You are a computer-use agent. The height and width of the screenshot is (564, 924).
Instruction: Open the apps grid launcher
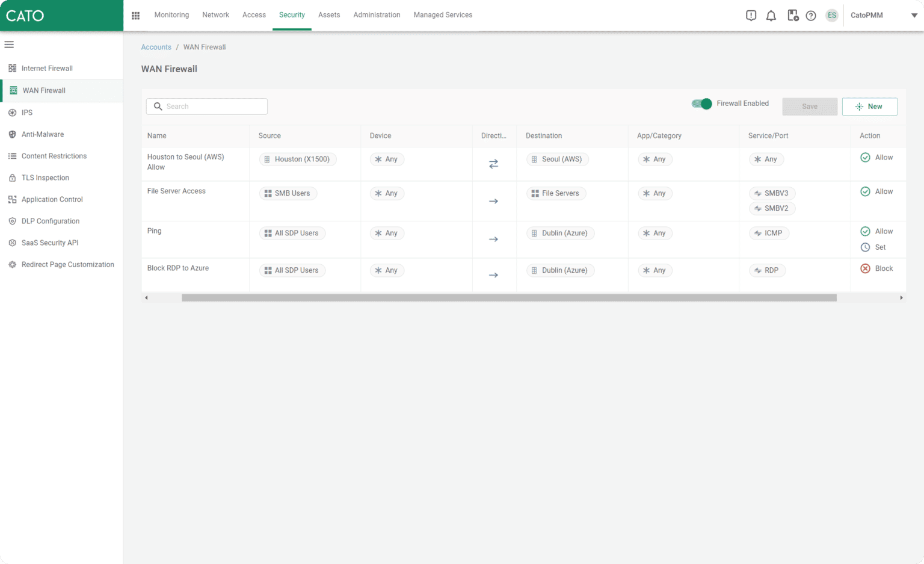(135, 15)
